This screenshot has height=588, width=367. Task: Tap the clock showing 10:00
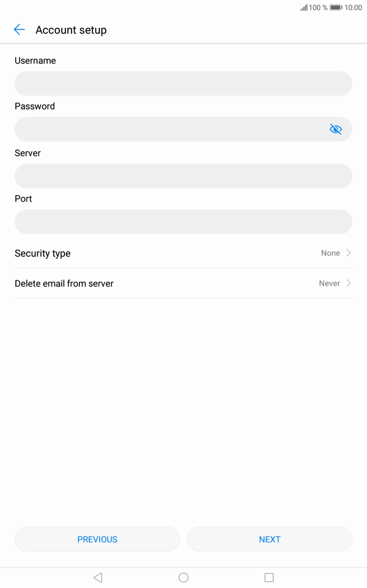coord(354,7)
